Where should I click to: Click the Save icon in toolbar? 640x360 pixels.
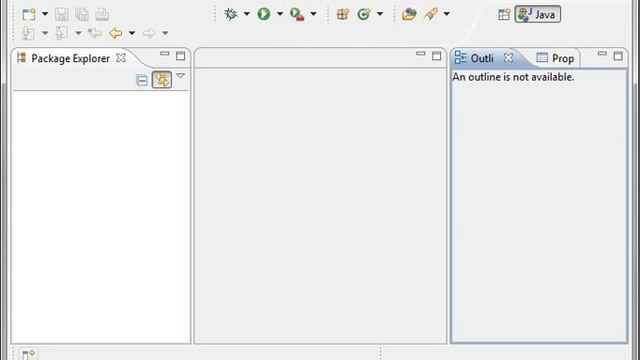(x=62, y=15)
